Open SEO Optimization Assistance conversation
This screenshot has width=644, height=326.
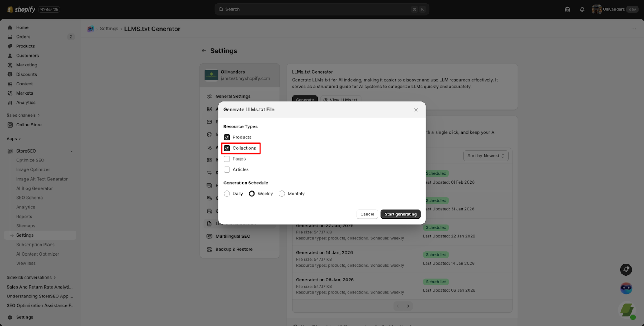point(41,306)
